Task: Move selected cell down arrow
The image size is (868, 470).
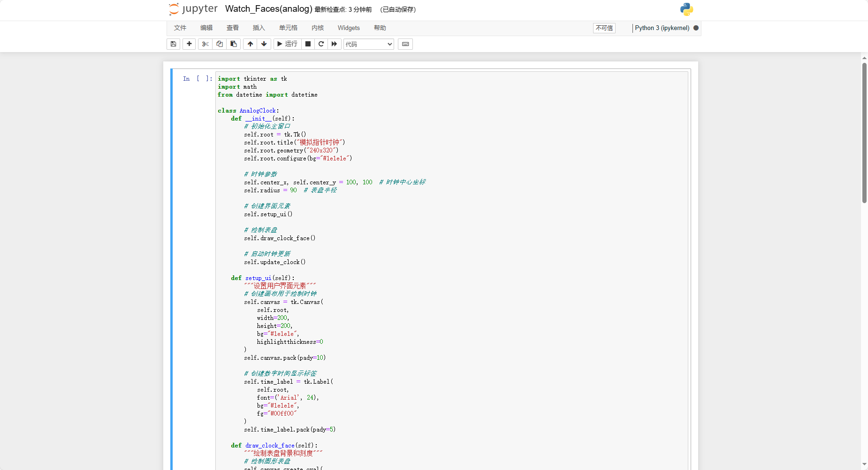Action: (x=264, y=44)
